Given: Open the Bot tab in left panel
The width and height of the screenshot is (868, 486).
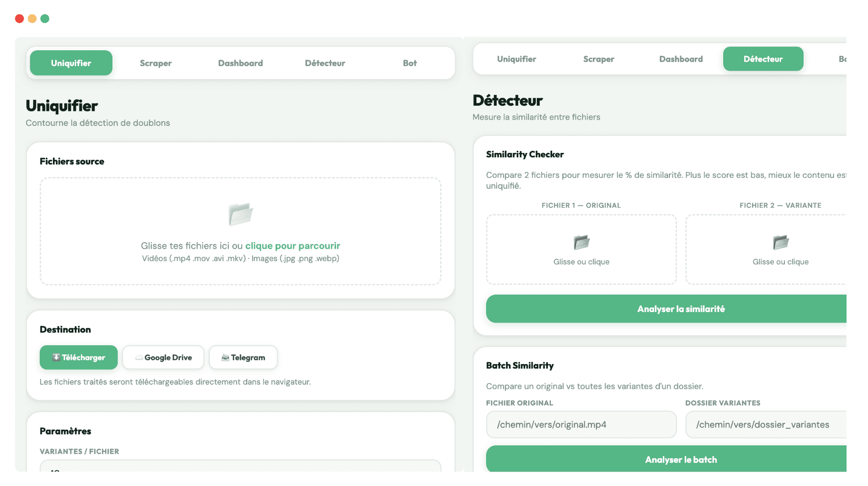Looking at the screenshot, I should [x=409, y=63].
